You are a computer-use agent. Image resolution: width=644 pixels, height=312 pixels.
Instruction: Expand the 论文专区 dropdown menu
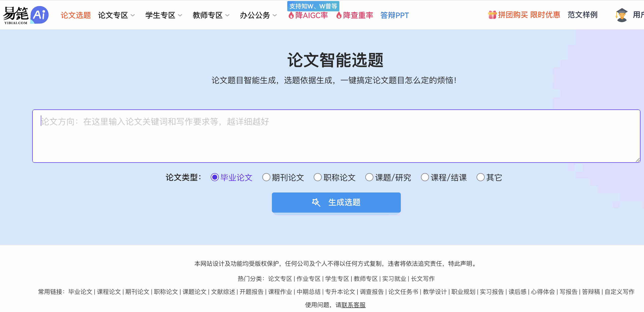[x=116, y=15]
